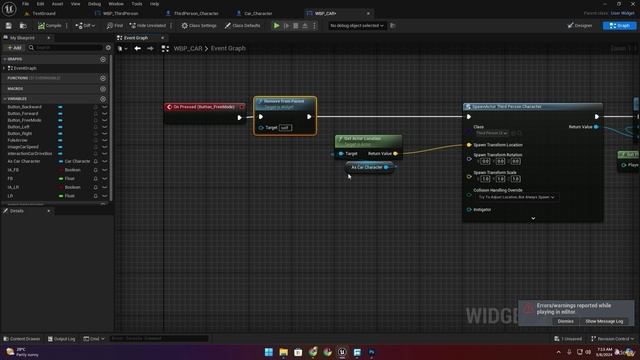Expand the EventGraph tree item
The width and height of the screenshot is (640, 360).
pos(4,68)
